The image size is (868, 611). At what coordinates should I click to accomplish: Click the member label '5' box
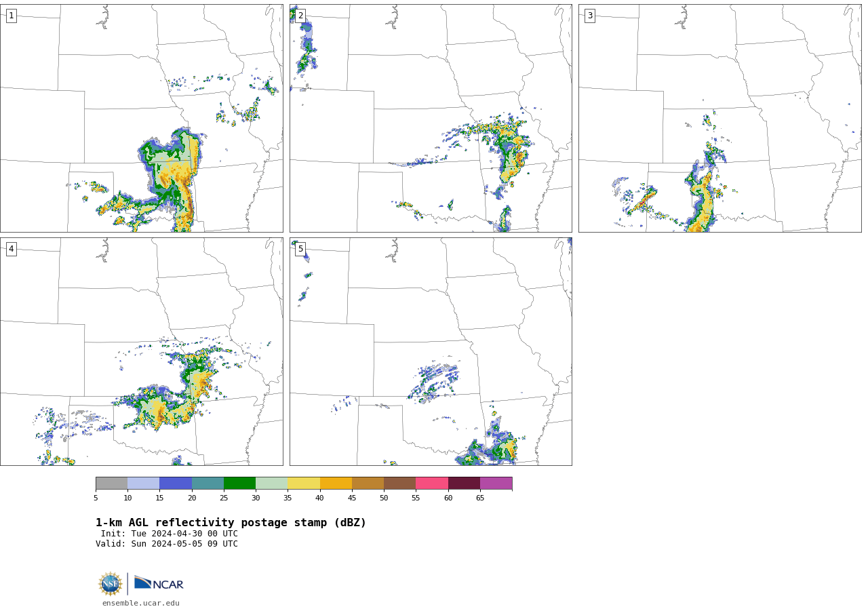(x=300, y=249)
